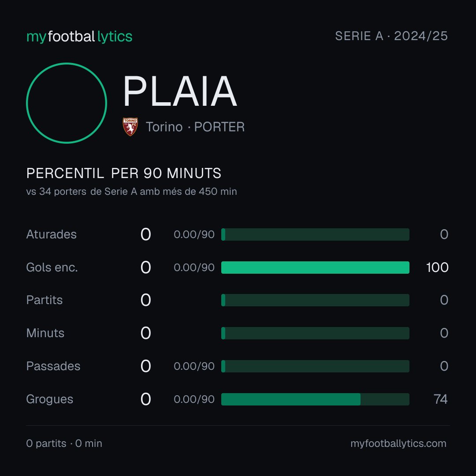476x476 pixels.
Task: Click the PLAIA player name heading
Action: click(x=180, y=91)
